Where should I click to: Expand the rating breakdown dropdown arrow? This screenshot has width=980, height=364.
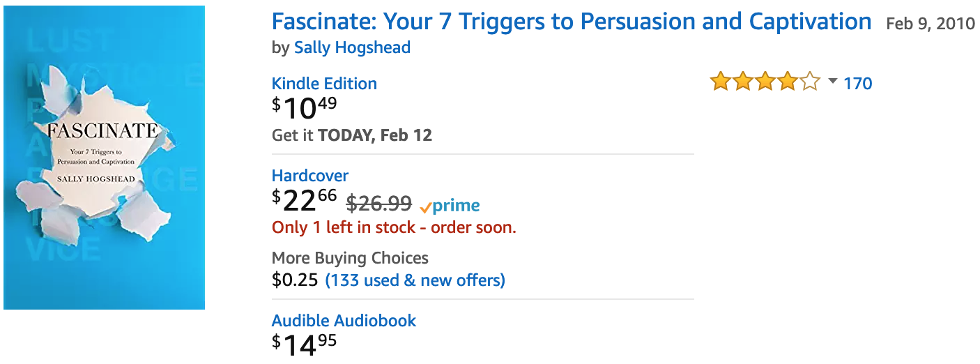pyautogui.click(x=832, y=82)
